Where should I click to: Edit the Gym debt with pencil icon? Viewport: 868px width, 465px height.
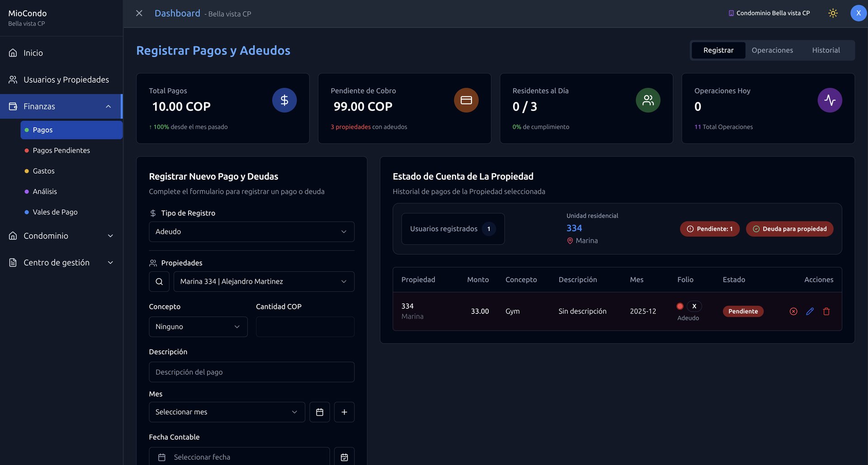pos(810,311)
